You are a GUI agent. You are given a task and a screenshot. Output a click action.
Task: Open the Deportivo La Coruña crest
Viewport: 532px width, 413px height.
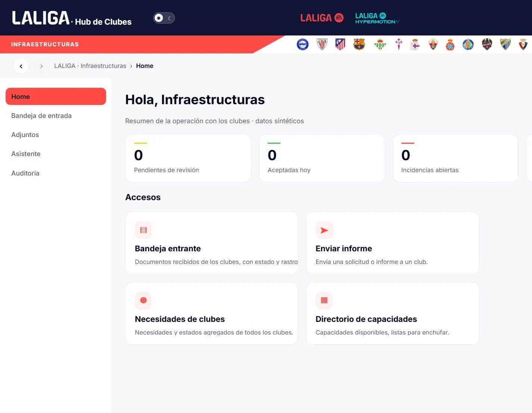pos(415,44)
